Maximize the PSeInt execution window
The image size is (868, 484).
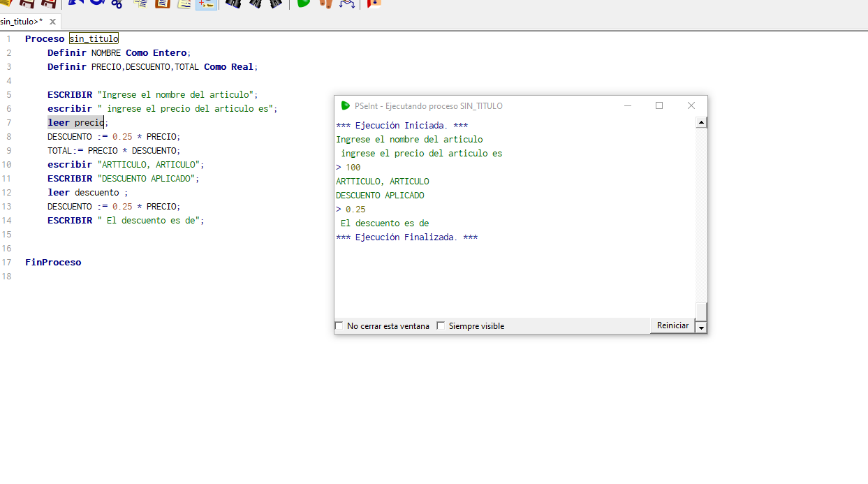click(659, 105)
